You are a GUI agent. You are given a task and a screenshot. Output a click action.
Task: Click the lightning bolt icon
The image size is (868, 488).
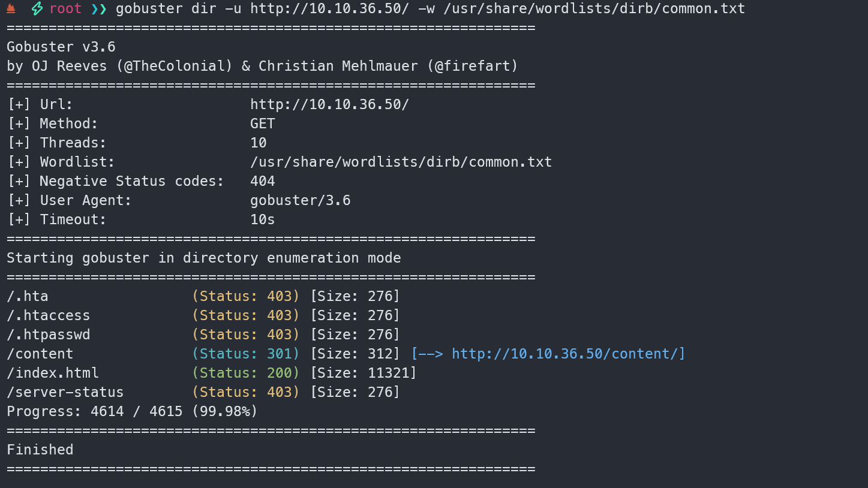[x=37, y=9]
